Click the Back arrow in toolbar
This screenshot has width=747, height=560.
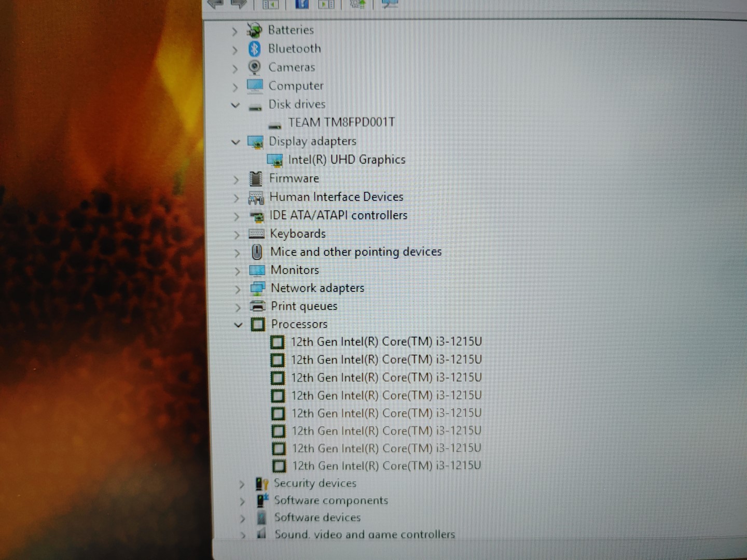pyautogui.click(x=215, y=4)
